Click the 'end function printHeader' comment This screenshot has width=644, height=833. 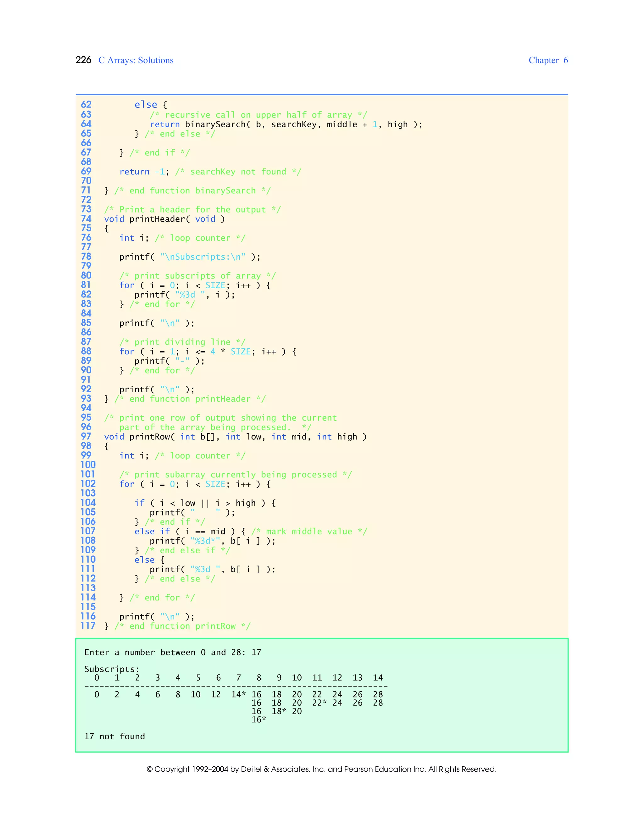tap(190, 399)
